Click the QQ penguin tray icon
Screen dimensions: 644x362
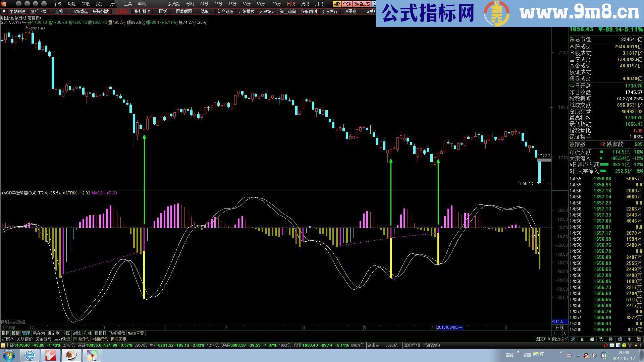[586, 356]
